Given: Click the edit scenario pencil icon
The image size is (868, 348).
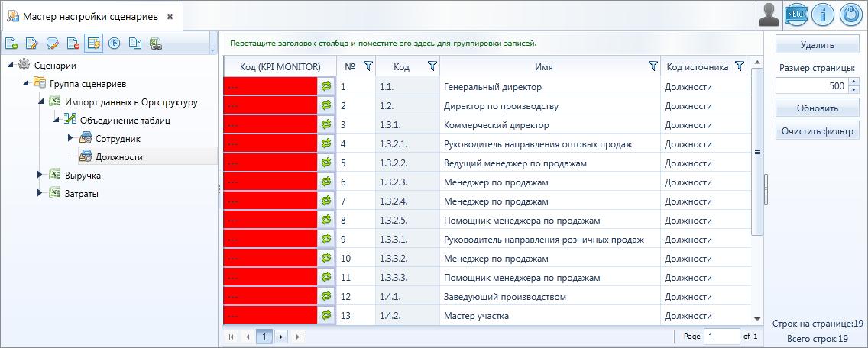Looking at the screenshot, I should [x=31, y=43].
